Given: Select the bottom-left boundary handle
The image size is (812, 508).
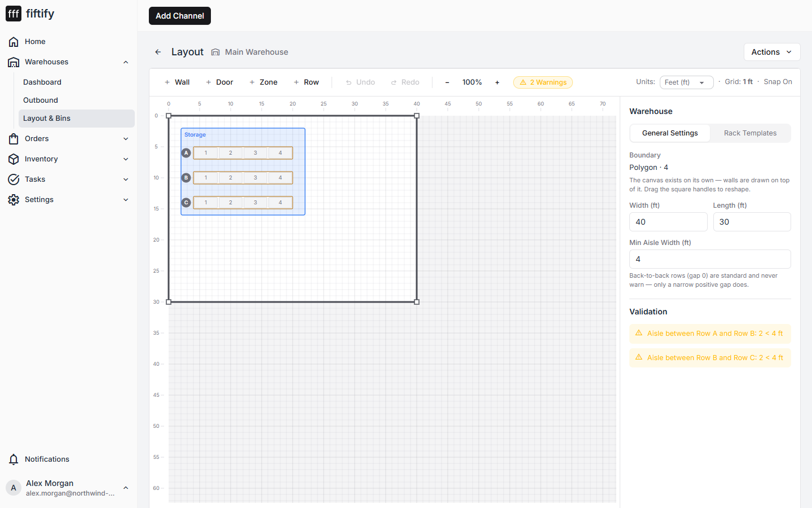Looking at the screenshot, I should pos(169,302).
